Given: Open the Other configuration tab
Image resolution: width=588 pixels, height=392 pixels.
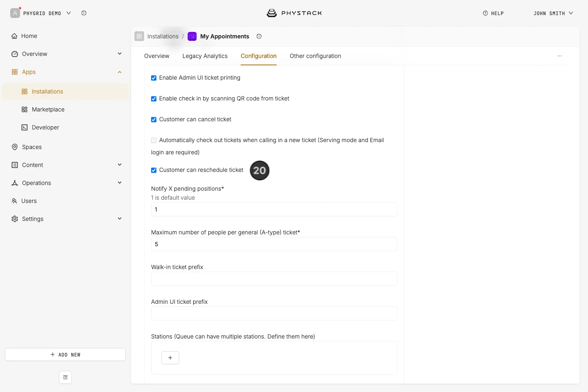Looking at the screenshot, I should point(315,56).
